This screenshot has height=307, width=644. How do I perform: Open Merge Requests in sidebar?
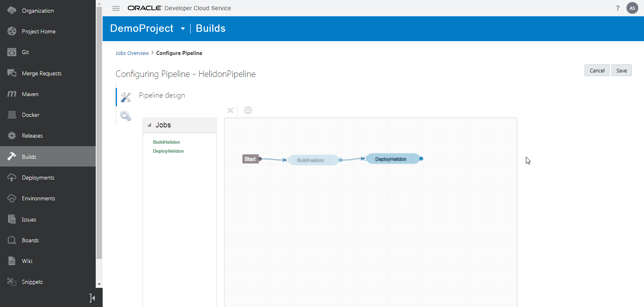42,73
